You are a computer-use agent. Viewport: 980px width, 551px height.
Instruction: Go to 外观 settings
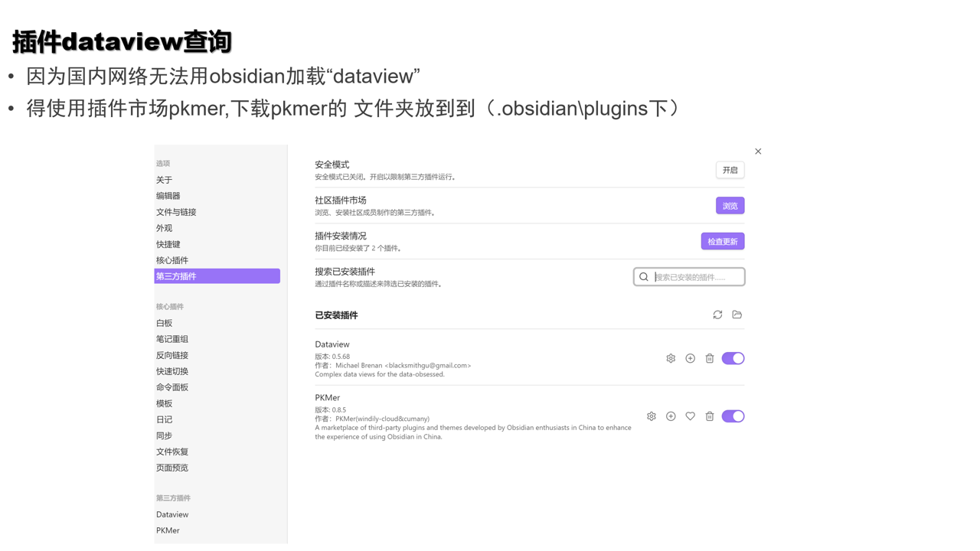[165, 228]
